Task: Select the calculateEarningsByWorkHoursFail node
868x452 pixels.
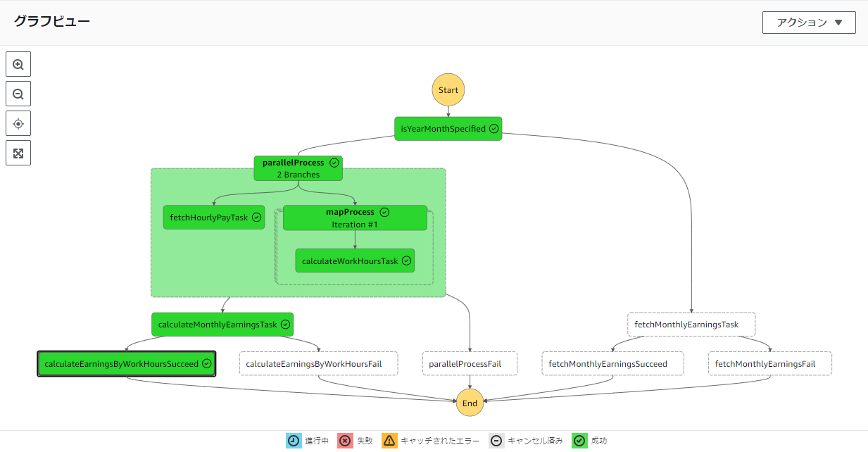Action: [318, 363]
